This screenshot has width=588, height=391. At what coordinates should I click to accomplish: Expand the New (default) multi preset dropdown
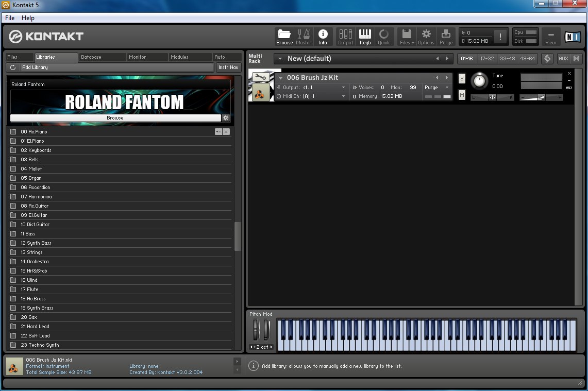pos(280,59)
